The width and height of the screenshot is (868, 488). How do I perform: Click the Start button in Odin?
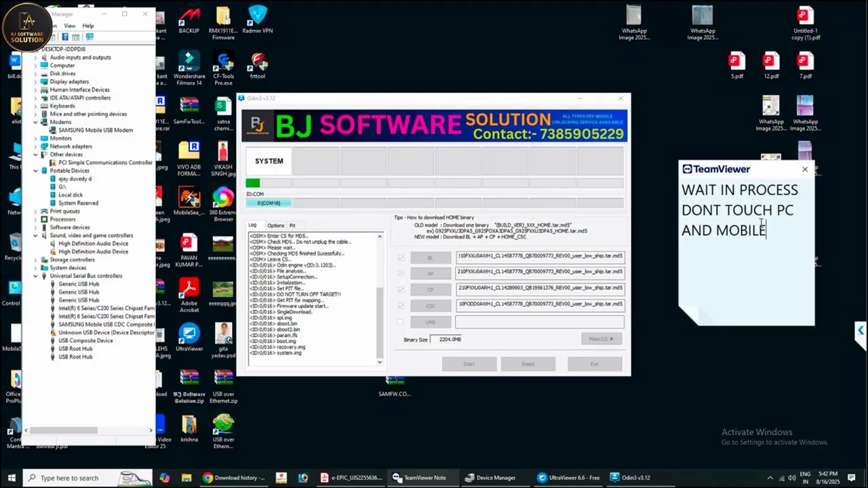(x=469, y=364)
